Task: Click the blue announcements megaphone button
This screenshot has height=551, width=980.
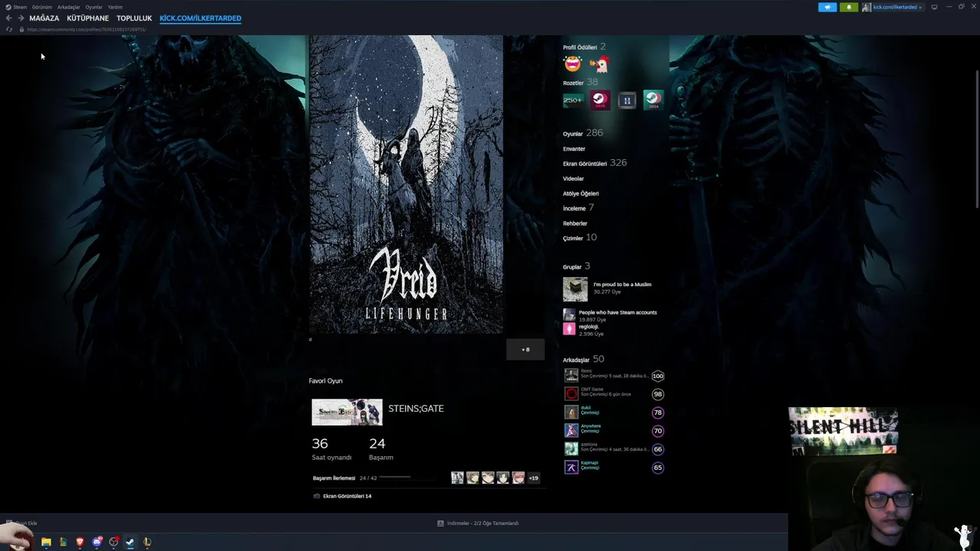Action: pos(827,7)
